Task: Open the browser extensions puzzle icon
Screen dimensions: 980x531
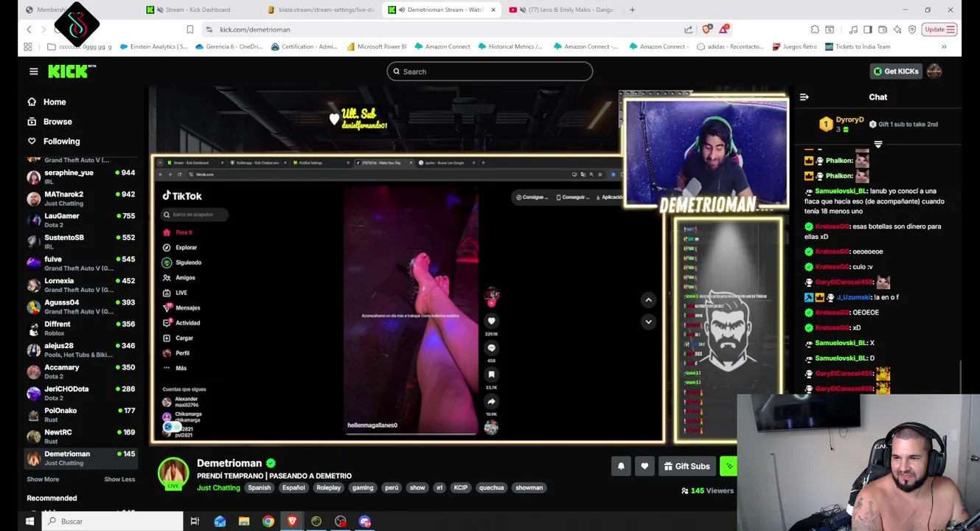Action: point(815,29)
